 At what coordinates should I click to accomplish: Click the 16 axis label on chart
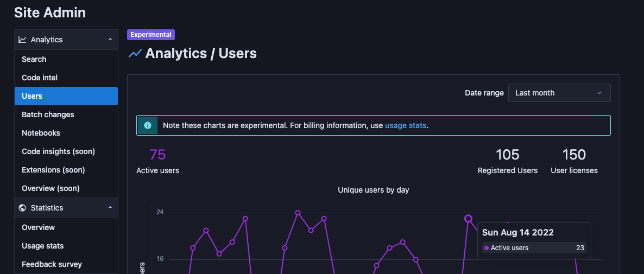[x=160, y=259]
